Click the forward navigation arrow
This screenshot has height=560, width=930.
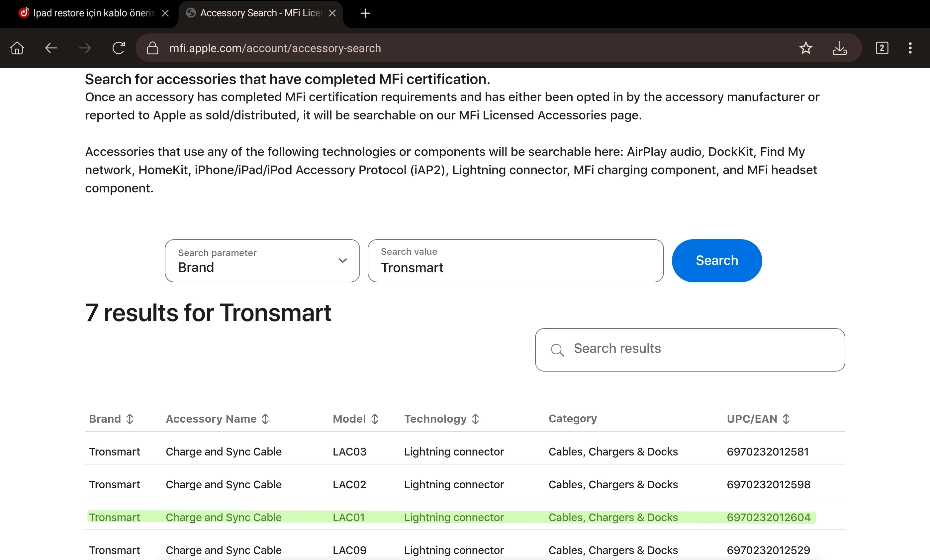pyautogui.click(x=85, y=48)
